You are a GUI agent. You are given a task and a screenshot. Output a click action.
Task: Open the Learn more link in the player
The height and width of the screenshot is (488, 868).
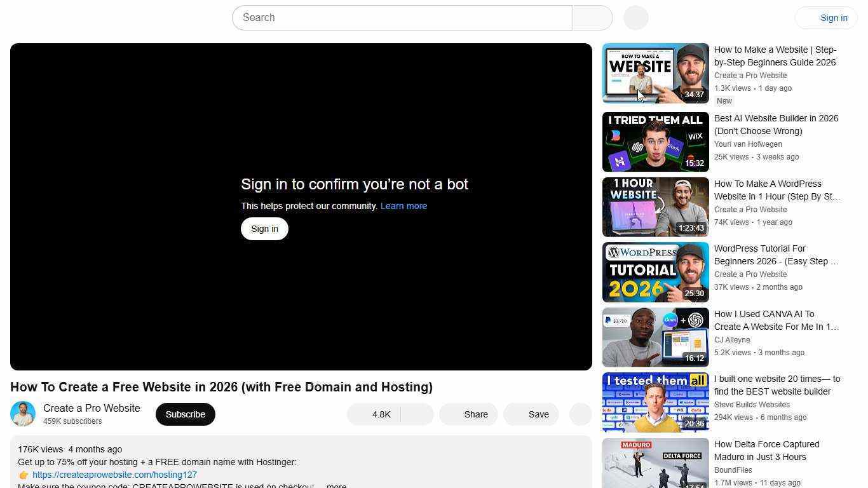pyautogui.click(x=403, y=205)
